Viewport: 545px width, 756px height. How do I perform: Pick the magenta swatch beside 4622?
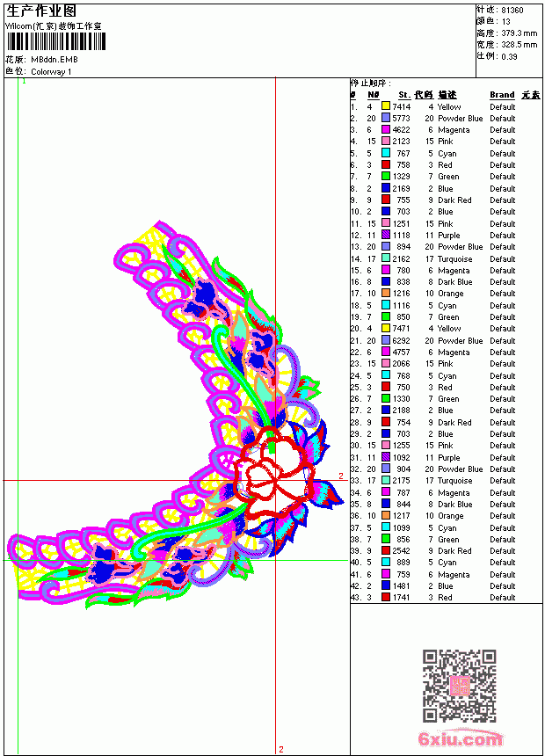tap(386, 129)
